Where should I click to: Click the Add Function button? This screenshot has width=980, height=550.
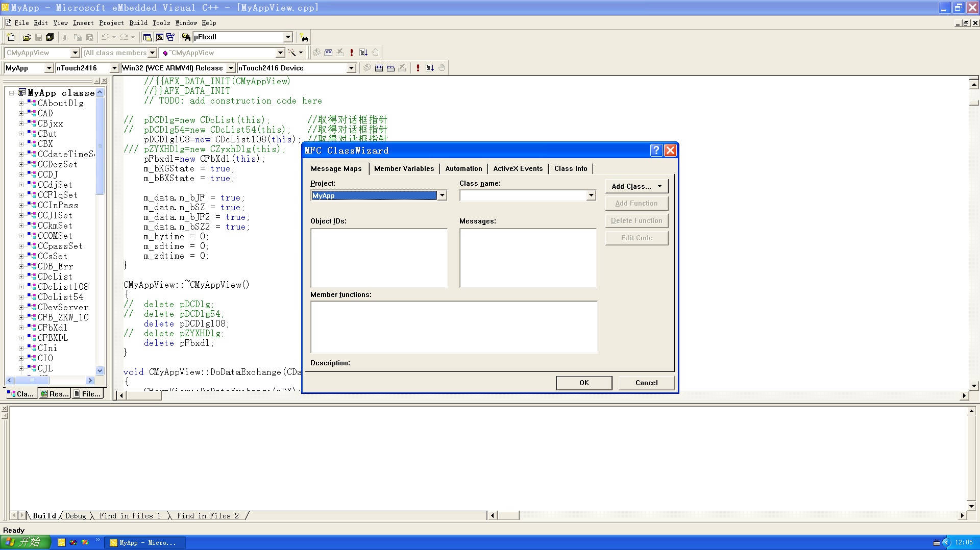click(636, 203)
